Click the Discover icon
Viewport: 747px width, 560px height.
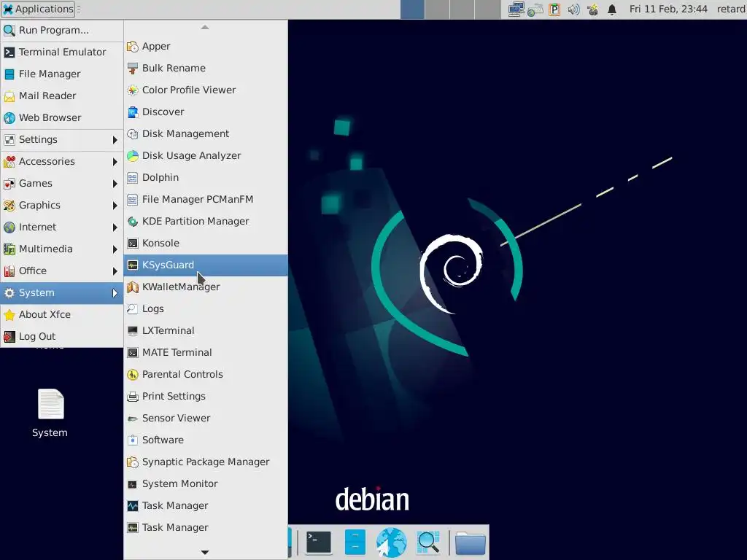[x=133, y=112]
